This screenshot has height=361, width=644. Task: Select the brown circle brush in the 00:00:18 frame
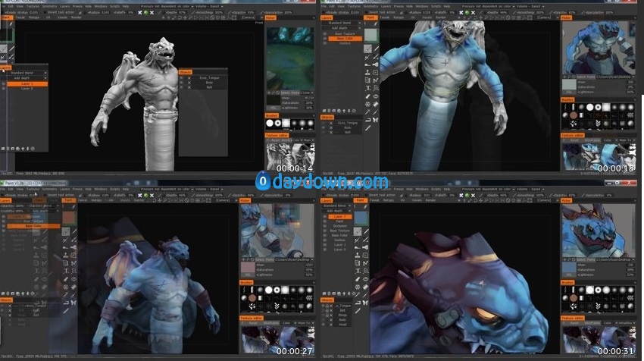574,115
